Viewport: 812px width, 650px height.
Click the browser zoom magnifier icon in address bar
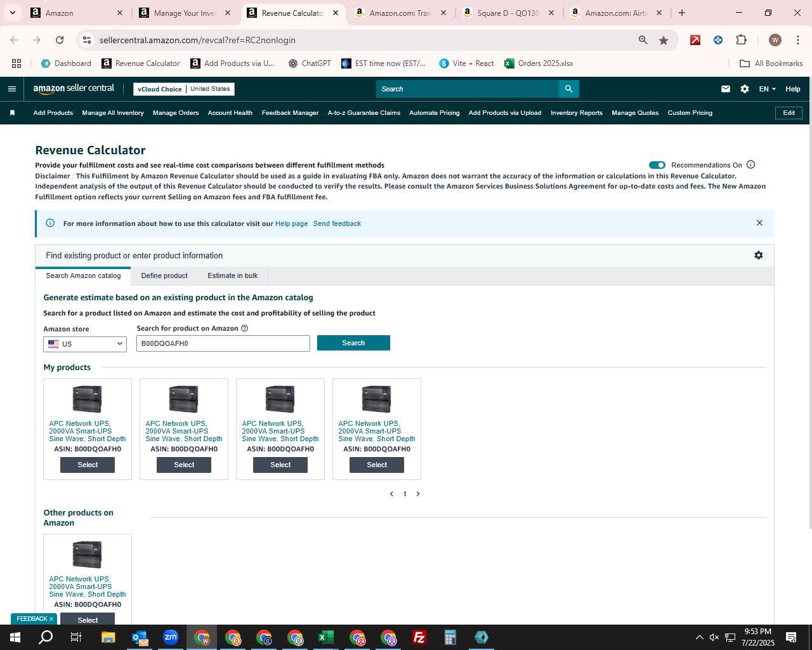tap(643, 40)
